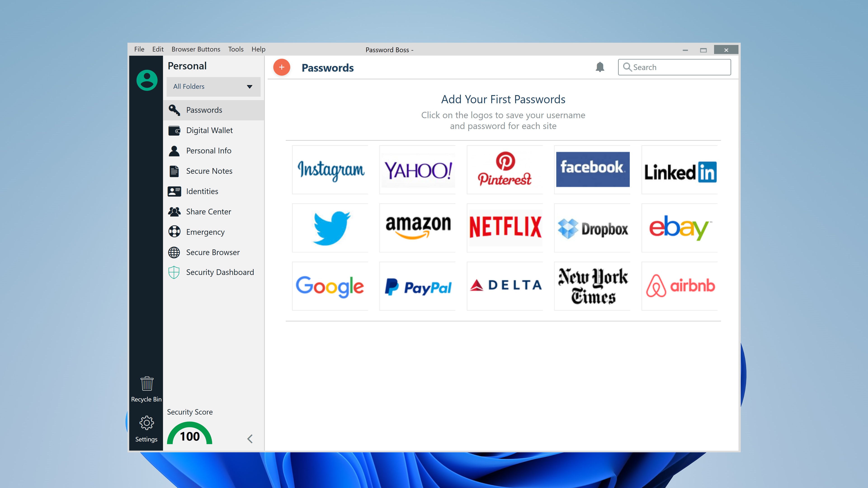Open the Edit menu
This screenshot has width=868, height=488.
tap(158, 49)
